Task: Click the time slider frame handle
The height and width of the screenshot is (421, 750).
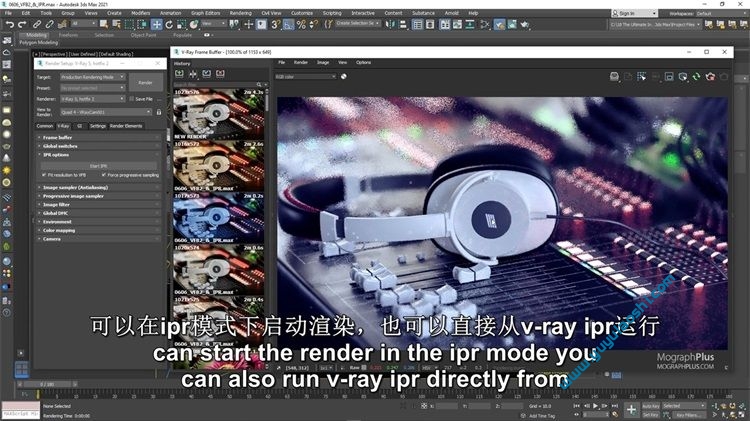Action: pyautogui.click(x=47, y=384)
